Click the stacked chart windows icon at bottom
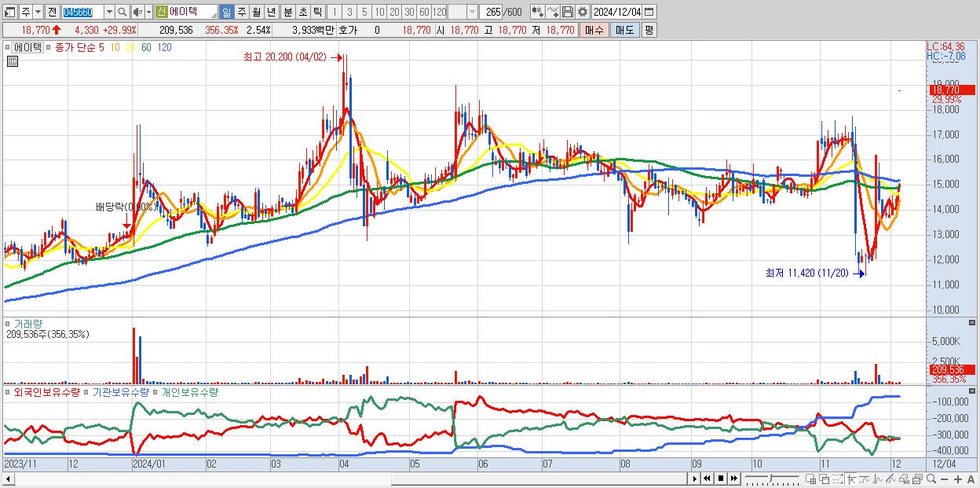980x488 pixels. 917,479
